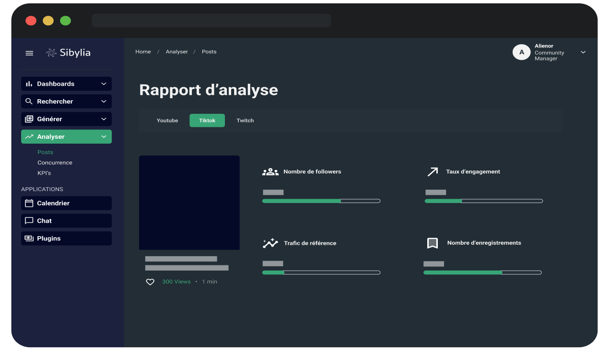609x364 pixels.
Task: Click the dark post video thumbnail
Action: point(189,203)
